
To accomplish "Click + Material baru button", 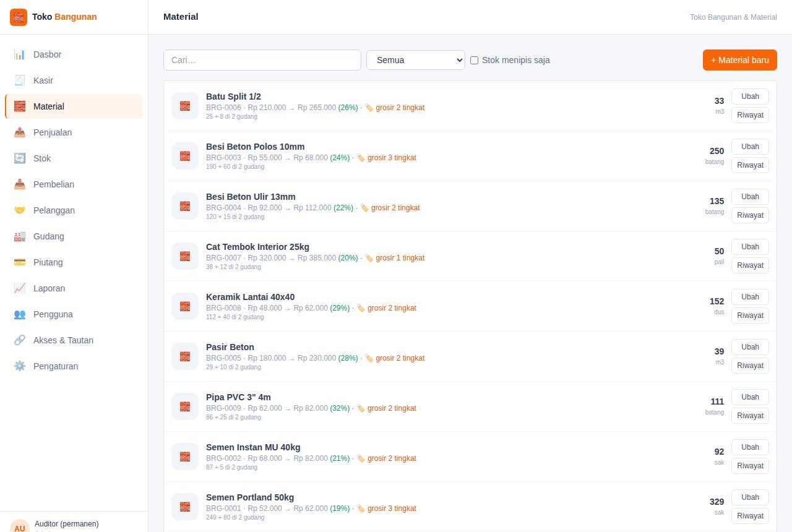I will 740,60.
